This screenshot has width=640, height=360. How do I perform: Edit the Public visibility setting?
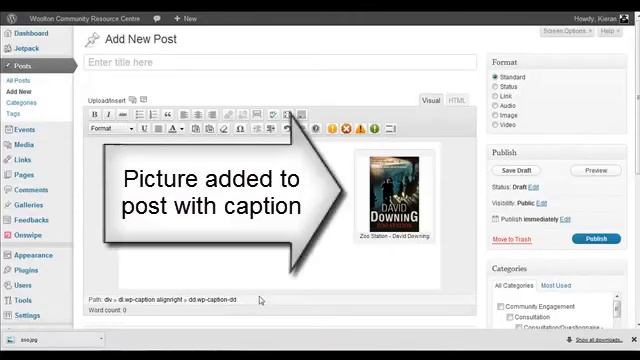[x=542, y=203]
